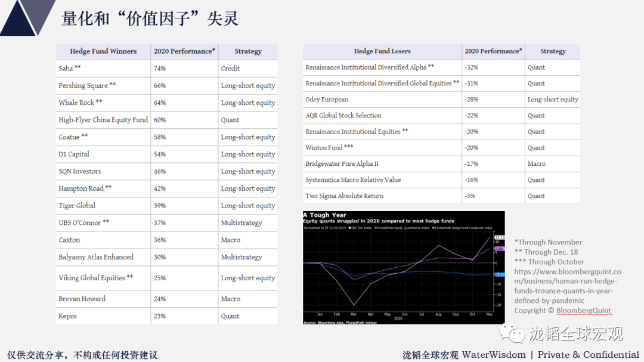The image size is (644, 362).
Task: Open the 'A Tough Year' Bloomberg chart image
Action: tap(404, 268)
